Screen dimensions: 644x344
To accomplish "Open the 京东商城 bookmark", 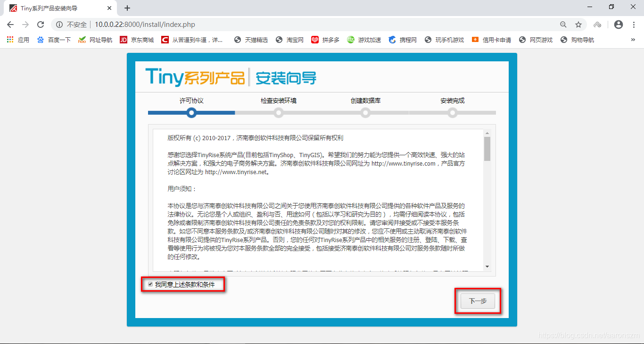I will (x=137, y=40).
